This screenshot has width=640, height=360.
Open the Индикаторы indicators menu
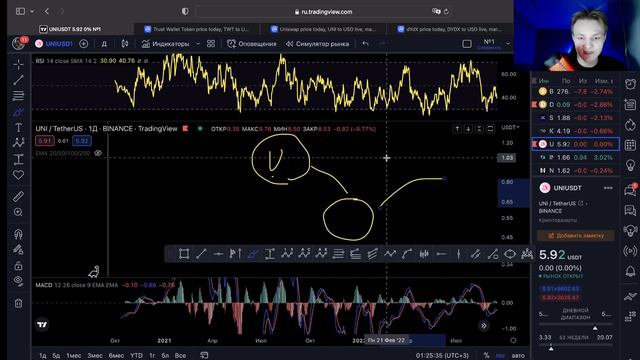click(x=165, y=44)
